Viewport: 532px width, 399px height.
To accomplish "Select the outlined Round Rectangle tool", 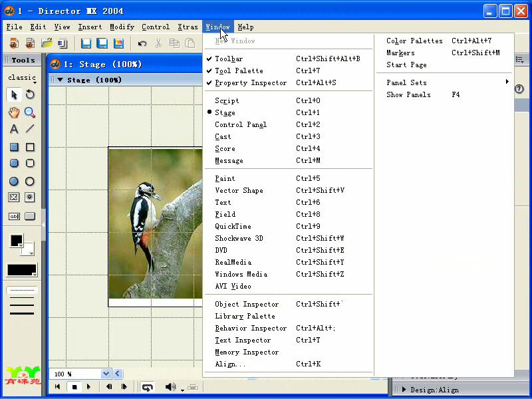I will 30,163.
